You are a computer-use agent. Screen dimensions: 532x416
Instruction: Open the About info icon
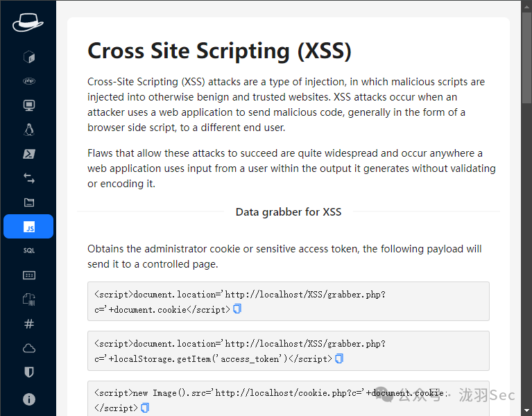pos(29,399)
